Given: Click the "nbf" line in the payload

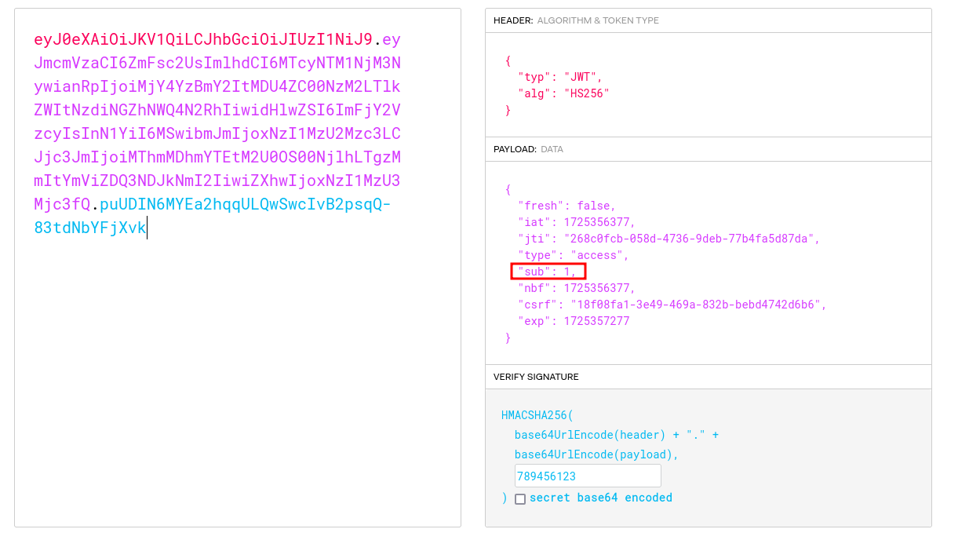Looking at the screenshot, I should (576, 288).
